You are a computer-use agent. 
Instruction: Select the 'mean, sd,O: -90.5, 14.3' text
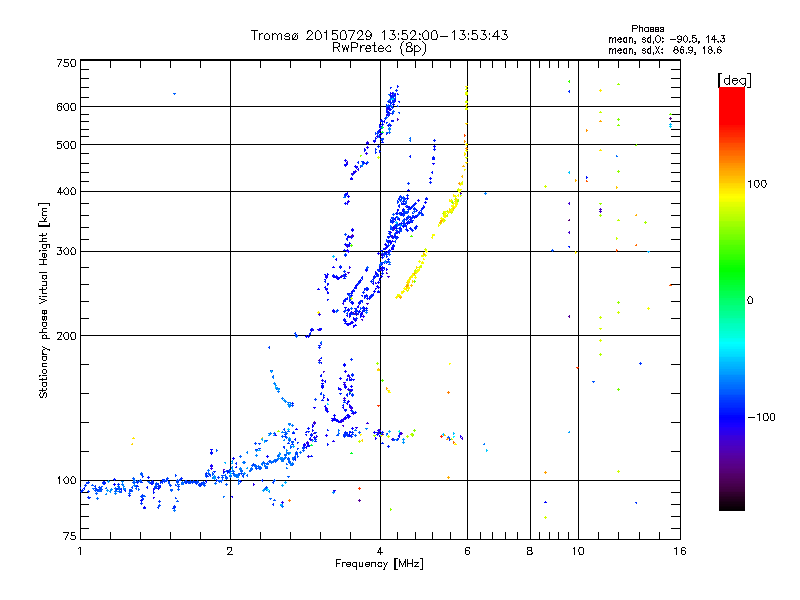666,39
